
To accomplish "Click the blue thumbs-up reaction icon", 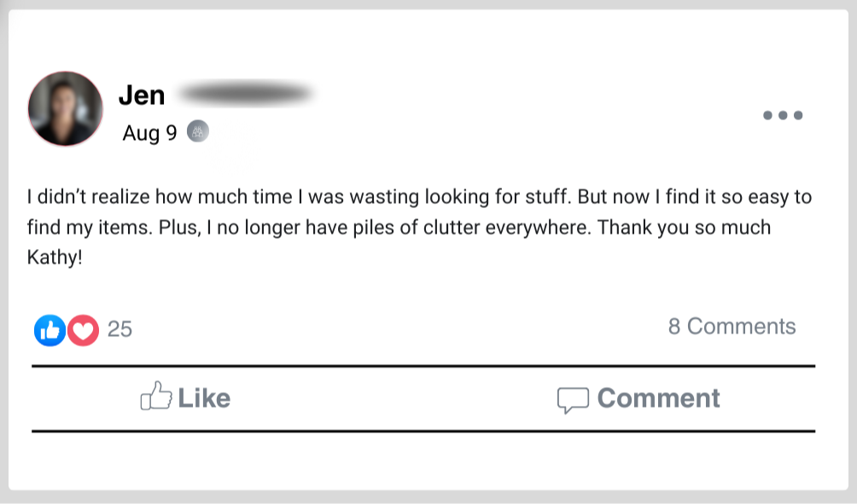I will point(50,330).
